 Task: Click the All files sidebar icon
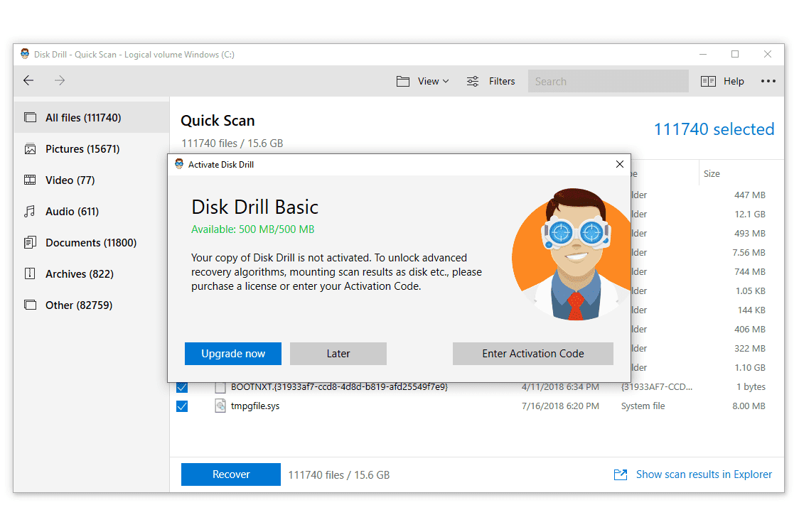(x=31, y=118)
